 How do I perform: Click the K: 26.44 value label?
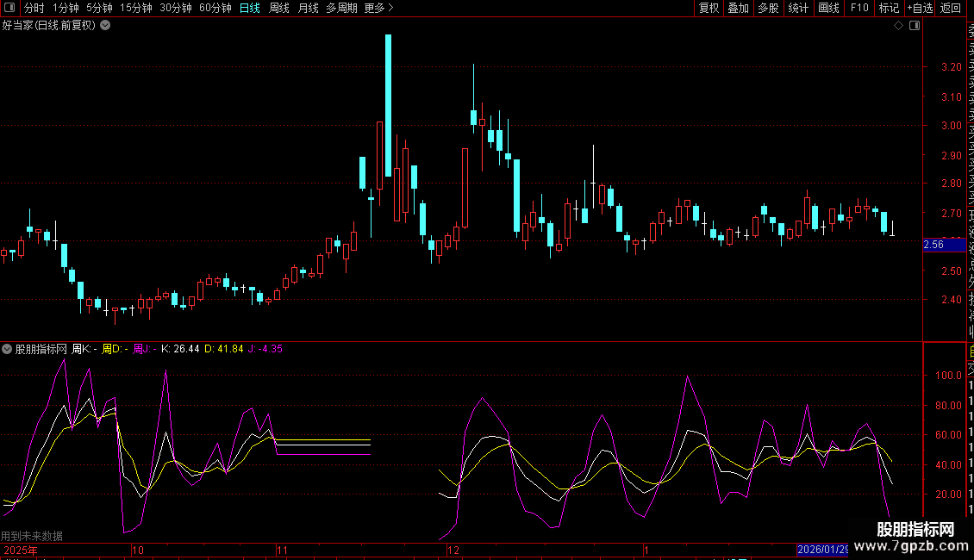pyautogui.click(x=180, y=349)
